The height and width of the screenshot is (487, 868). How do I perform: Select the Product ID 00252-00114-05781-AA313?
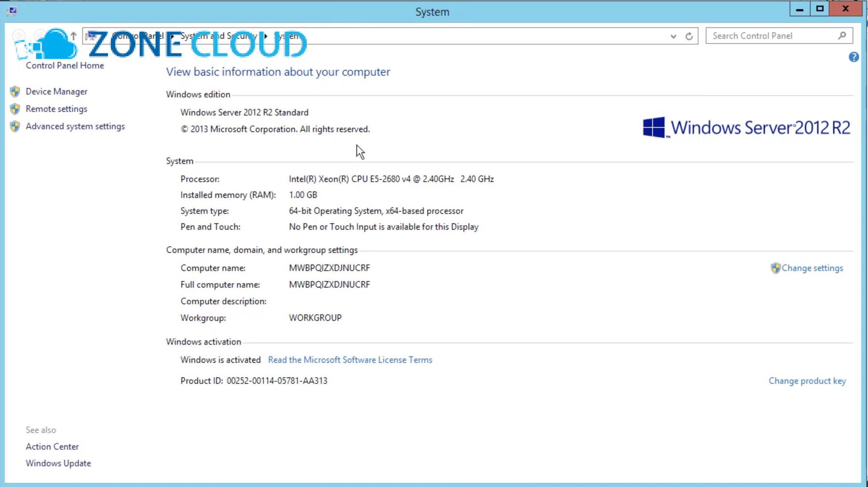click(x=277, y=381)
